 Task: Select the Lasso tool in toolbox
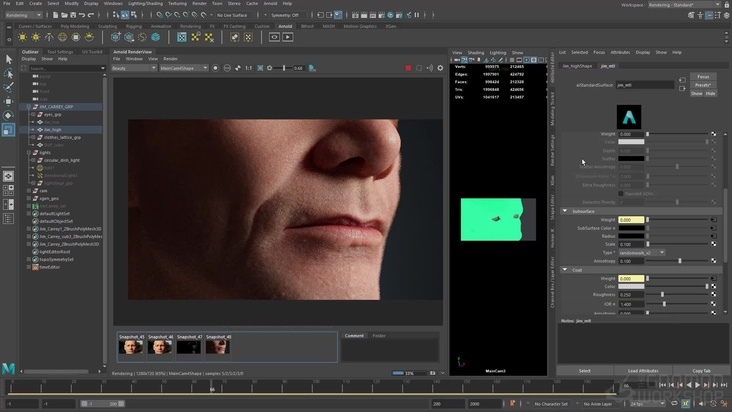(8, 73)
